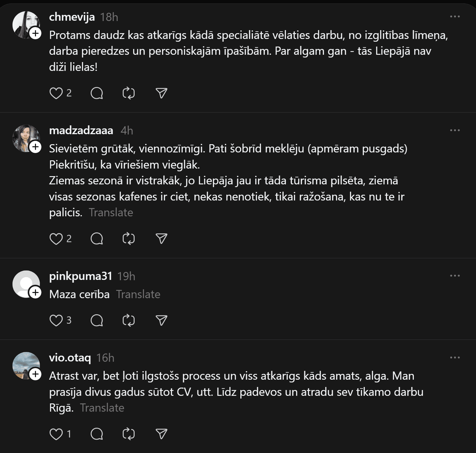Translate madzadzaaa's comment
476x453 pixels.
pos(111,212)
